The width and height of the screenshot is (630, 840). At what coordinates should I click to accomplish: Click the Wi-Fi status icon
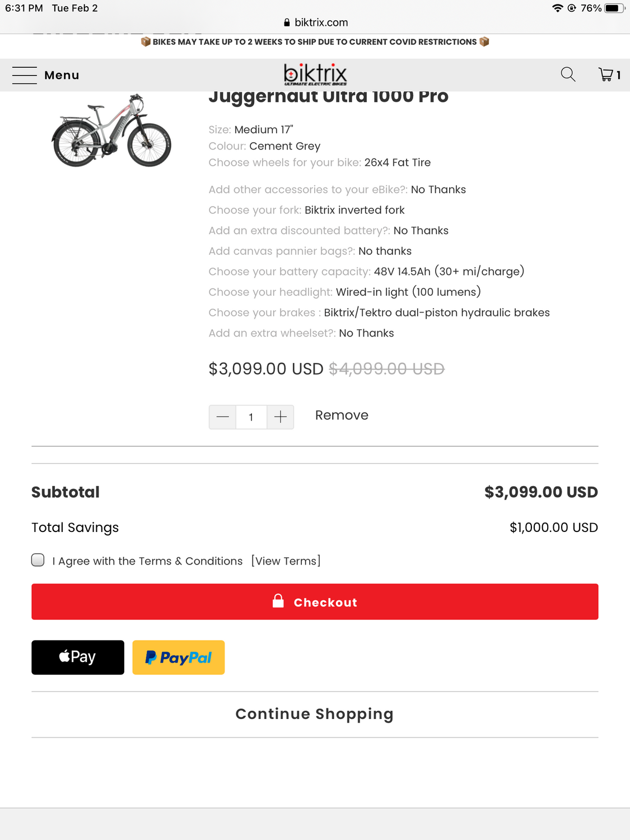pos(557,8)
